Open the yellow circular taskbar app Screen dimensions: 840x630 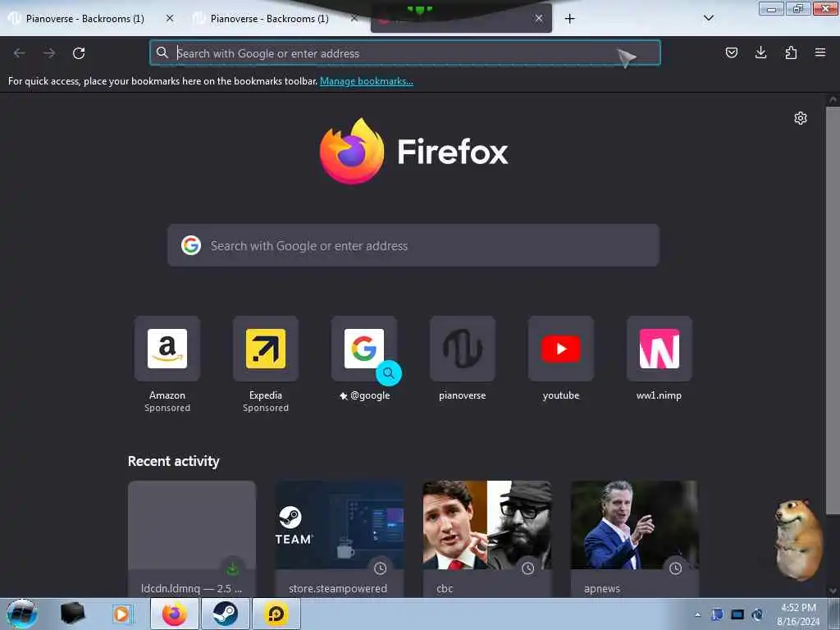point(276,614)
